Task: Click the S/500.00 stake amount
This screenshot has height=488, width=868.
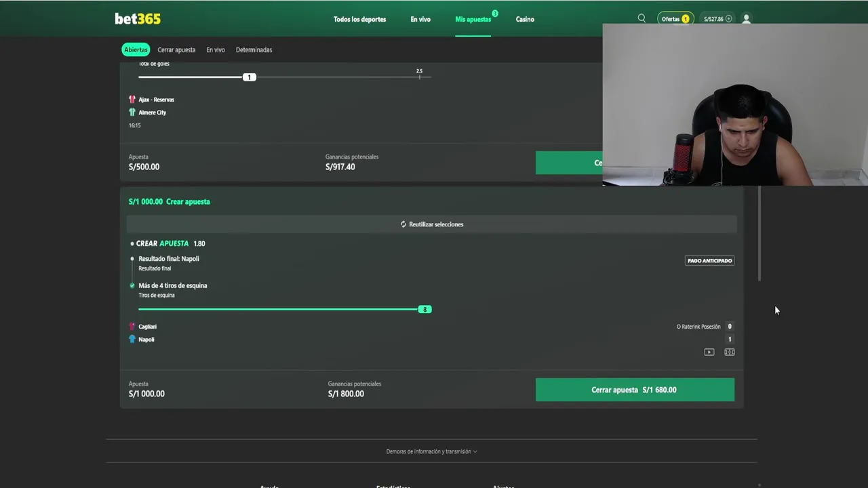Action: point(144,167)
